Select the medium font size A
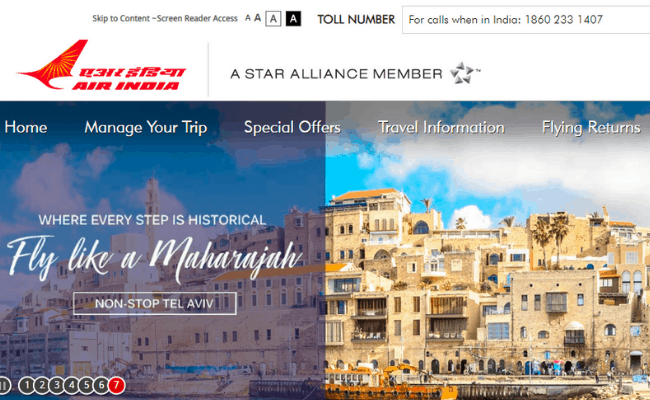 click(x=257, y=18)
